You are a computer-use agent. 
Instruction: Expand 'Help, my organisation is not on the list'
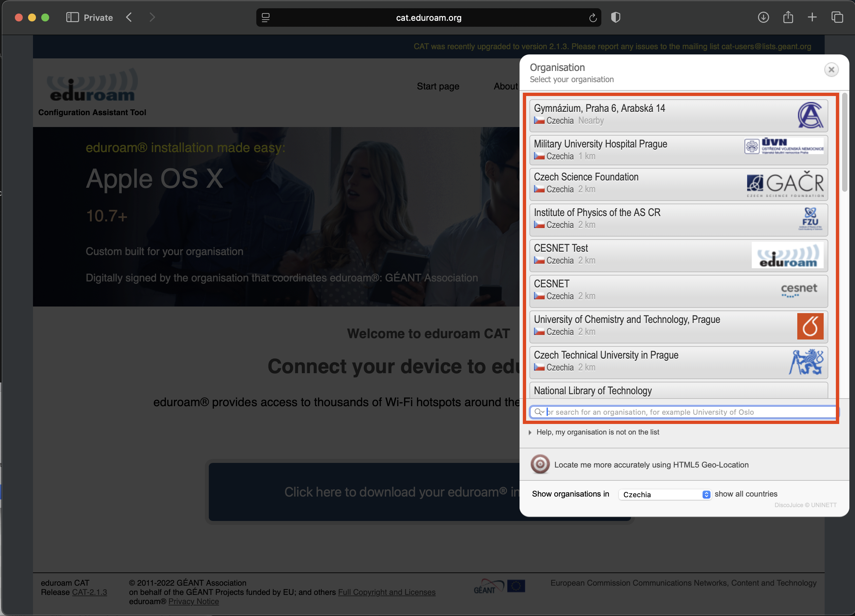coord(594,432)
